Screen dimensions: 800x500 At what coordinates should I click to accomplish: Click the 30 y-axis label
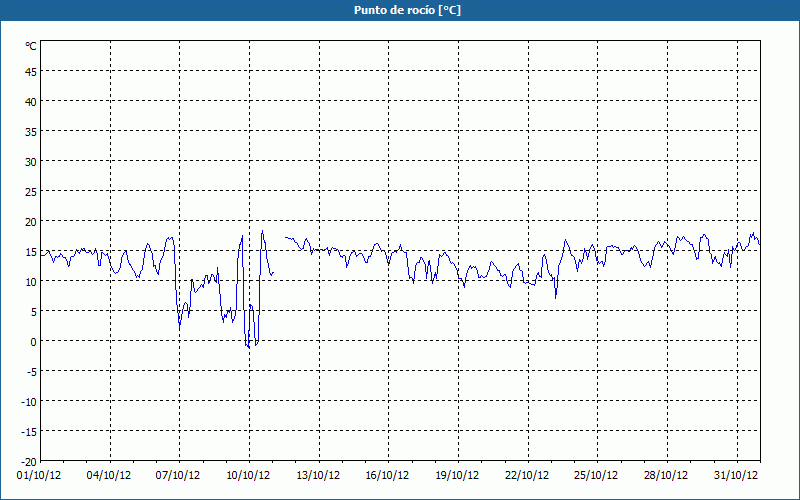pyautogui.click(x=31, y=162)
